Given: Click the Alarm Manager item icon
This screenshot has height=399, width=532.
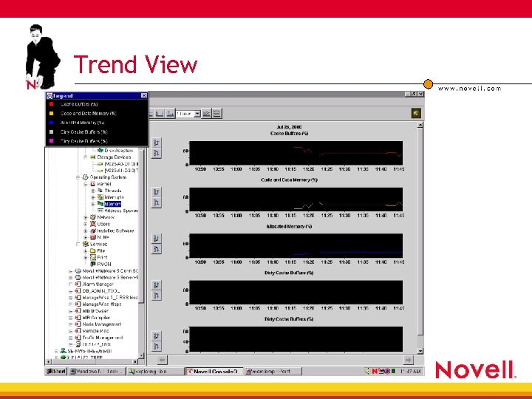Looking at the screenshot, I should click(78, 284).
